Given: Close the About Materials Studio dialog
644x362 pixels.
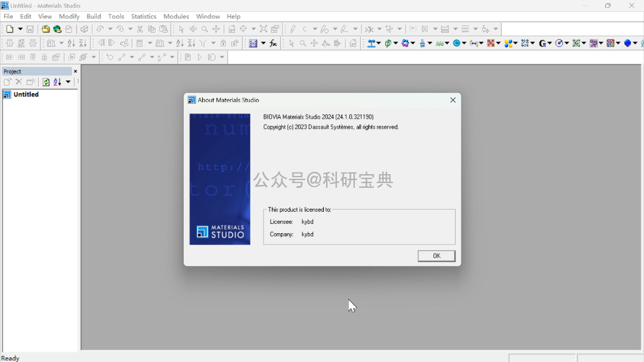Looking at the screenshot, I should click(453, 100).
